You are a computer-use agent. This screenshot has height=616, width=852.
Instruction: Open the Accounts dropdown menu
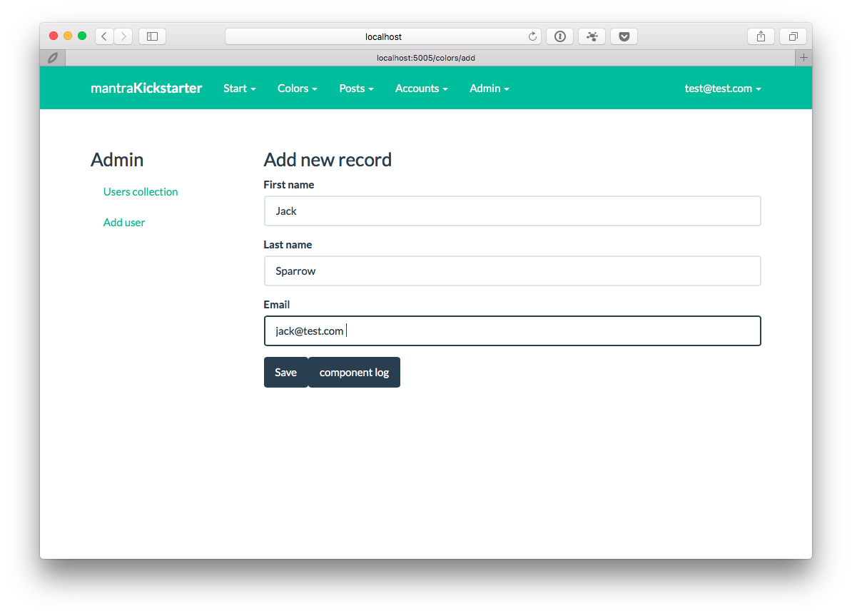pyautogui.click(x=422, y=88)
